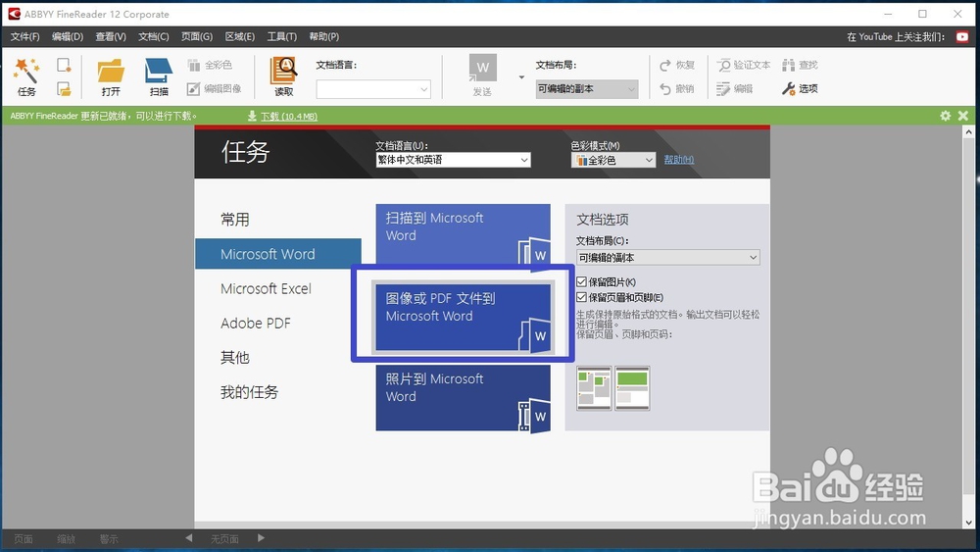The width and height of the screenshot is (980, 552).
Task: Open the 工具(T) menu
Action: point(282,37)
